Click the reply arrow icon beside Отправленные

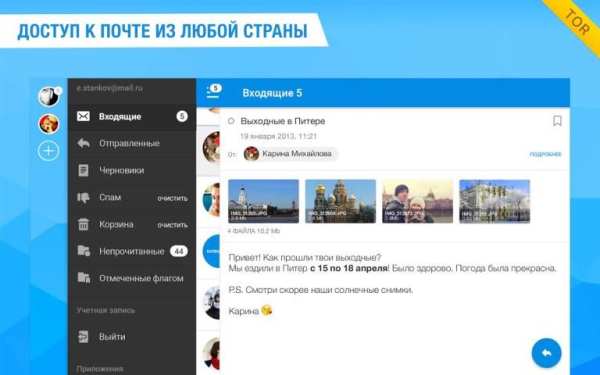click(83, 143)
